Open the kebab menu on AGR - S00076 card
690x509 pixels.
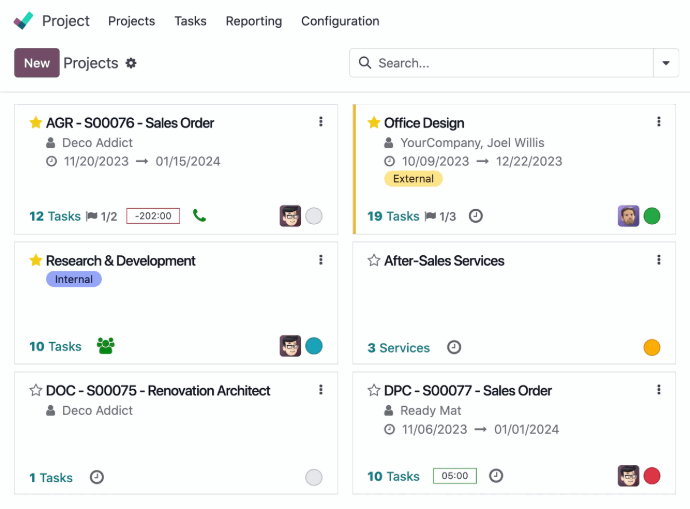321,122
